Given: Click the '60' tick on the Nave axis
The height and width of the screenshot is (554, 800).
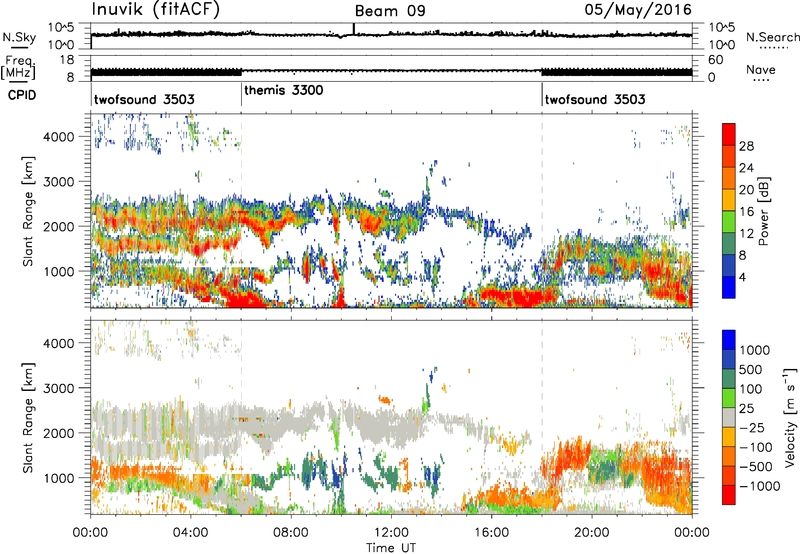Looking at the screenshot, I should [x=715, y=60].
